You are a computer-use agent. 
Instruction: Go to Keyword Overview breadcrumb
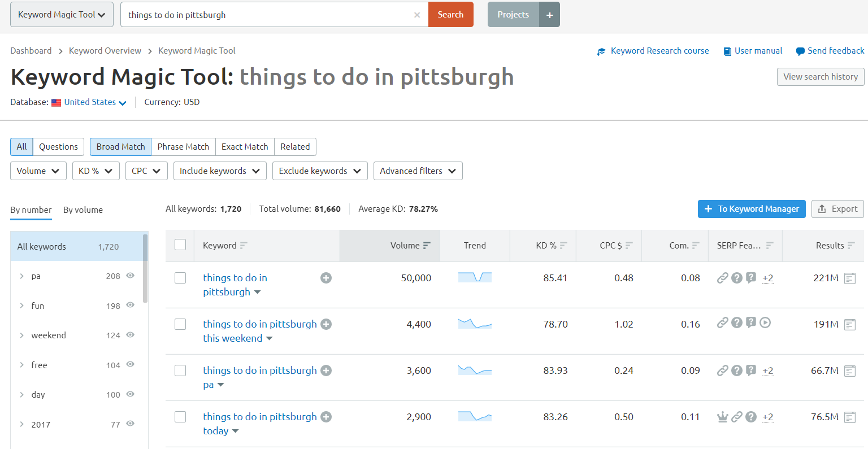(x=105, y=51)
